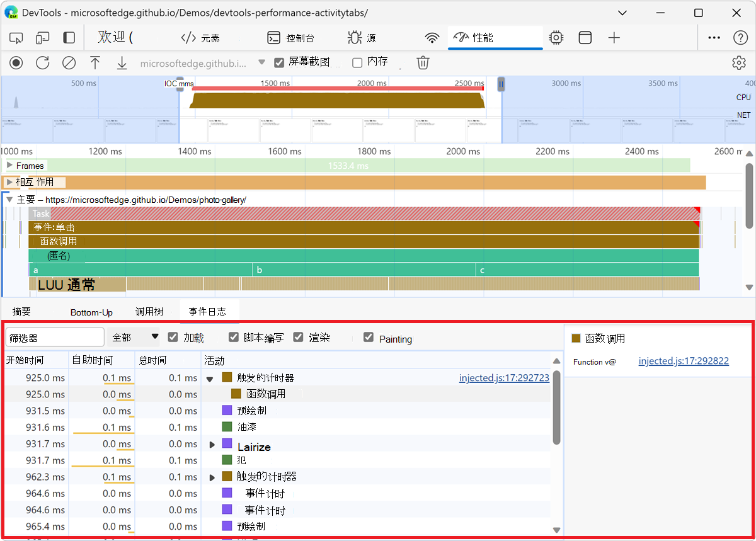Expand the Frames track

pyautogui.click(x=9, y=165)
